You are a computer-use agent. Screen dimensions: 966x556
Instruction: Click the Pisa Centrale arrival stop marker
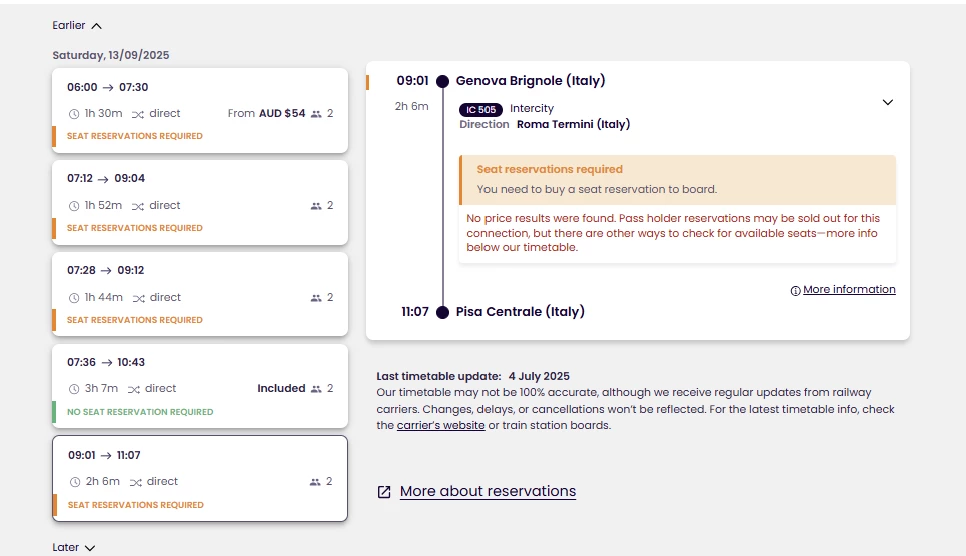[x=442, y=313]
